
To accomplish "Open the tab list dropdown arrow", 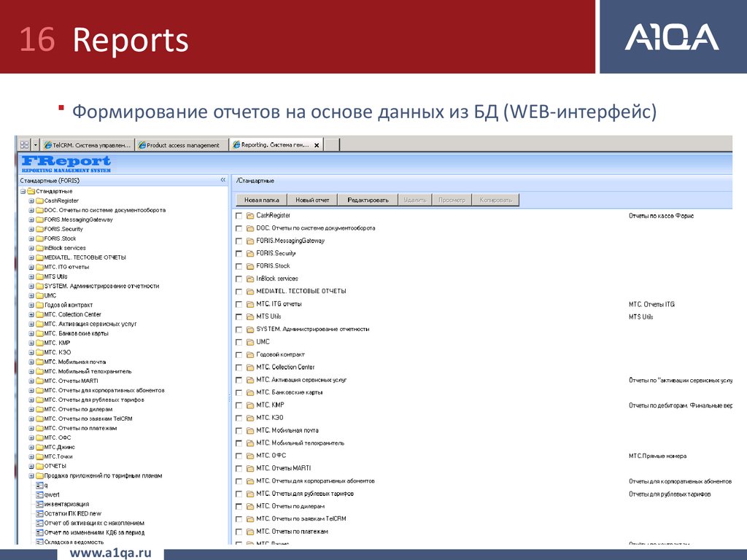I will (36, 145).
